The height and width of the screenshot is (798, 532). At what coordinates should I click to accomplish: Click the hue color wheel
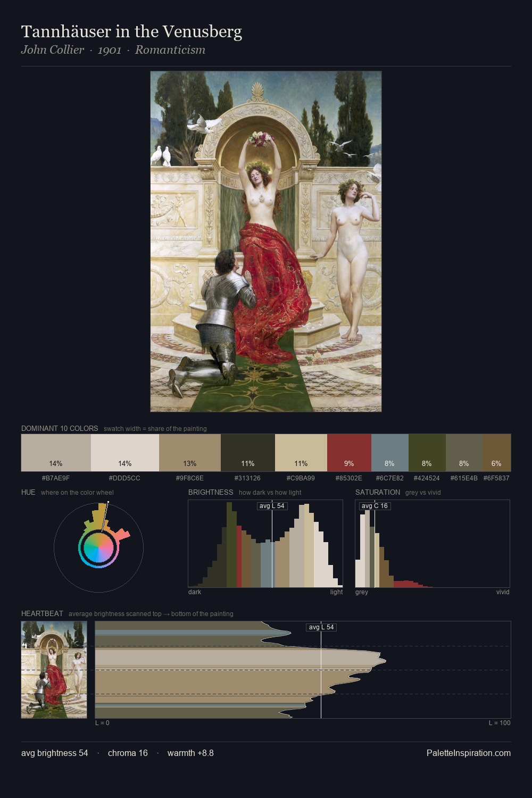coord(98,547)
